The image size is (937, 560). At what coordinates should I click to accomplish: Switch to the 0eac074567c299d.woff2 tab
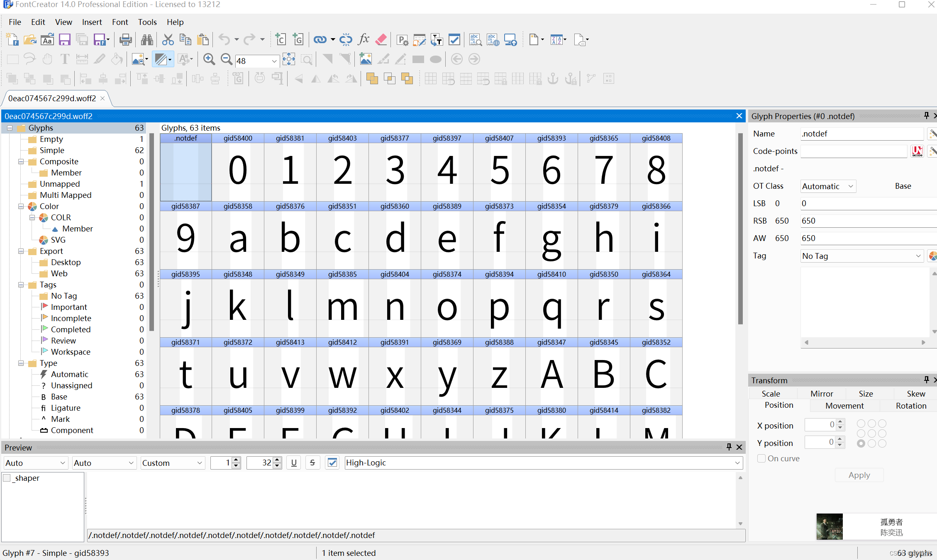click(52, 98)
